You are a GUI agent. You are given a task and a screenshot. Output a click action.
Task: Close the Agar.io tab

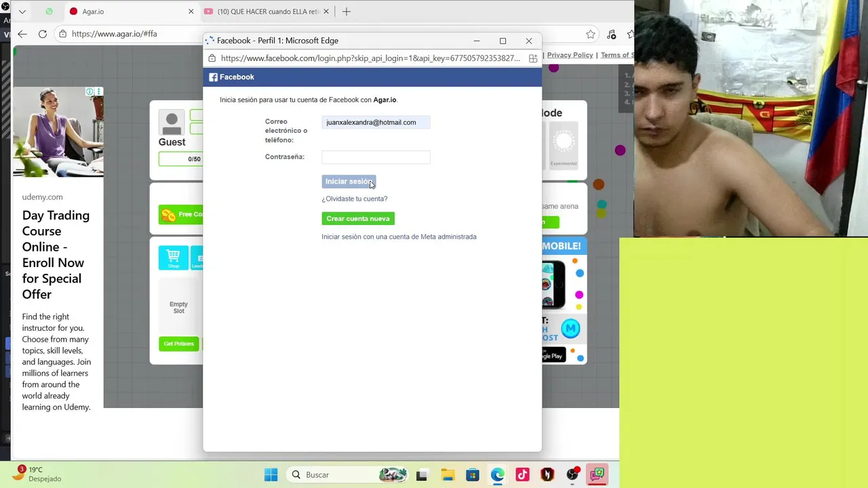click(191, 12)
